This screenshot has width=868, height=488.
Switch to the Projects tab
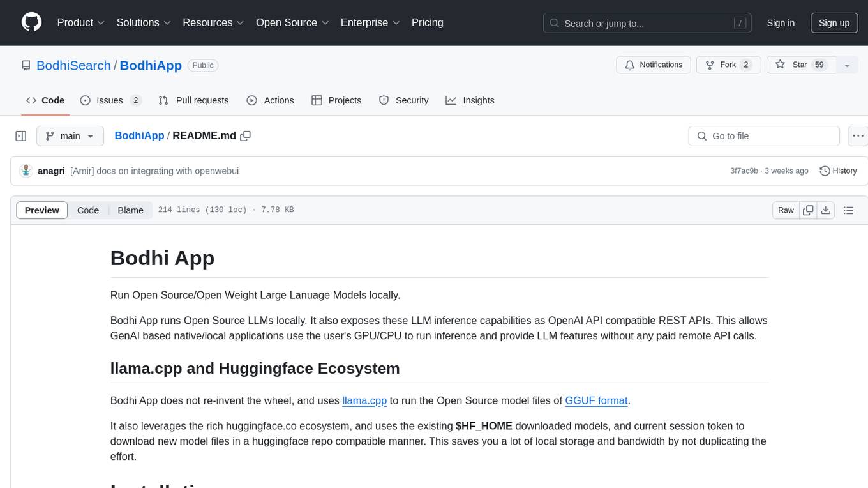click(x=336, y=100)
